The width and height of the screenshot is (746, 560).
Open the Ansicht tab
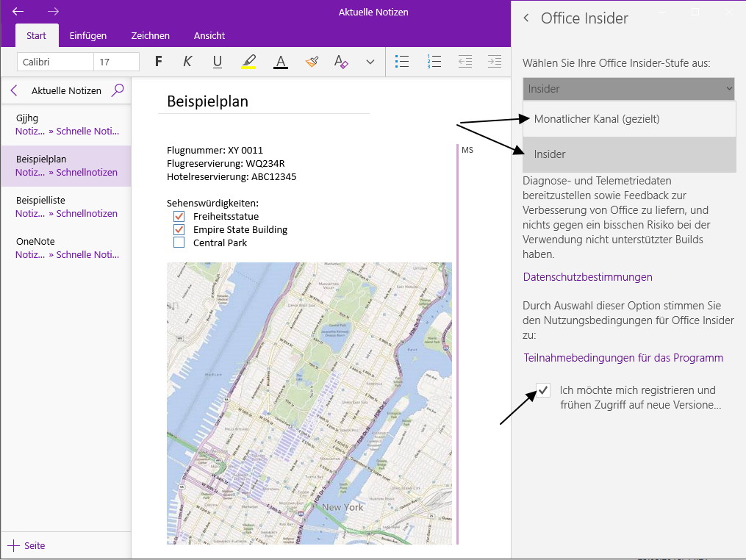point(209,36)
